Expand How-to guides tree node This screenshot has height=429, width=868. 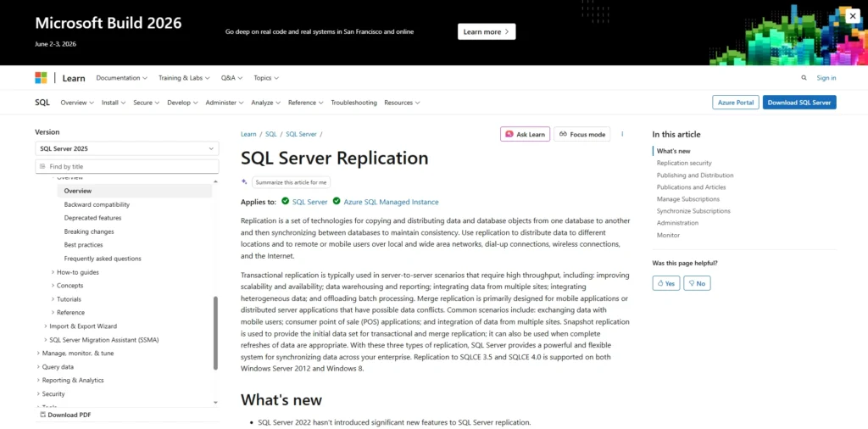tap(77, 272)
